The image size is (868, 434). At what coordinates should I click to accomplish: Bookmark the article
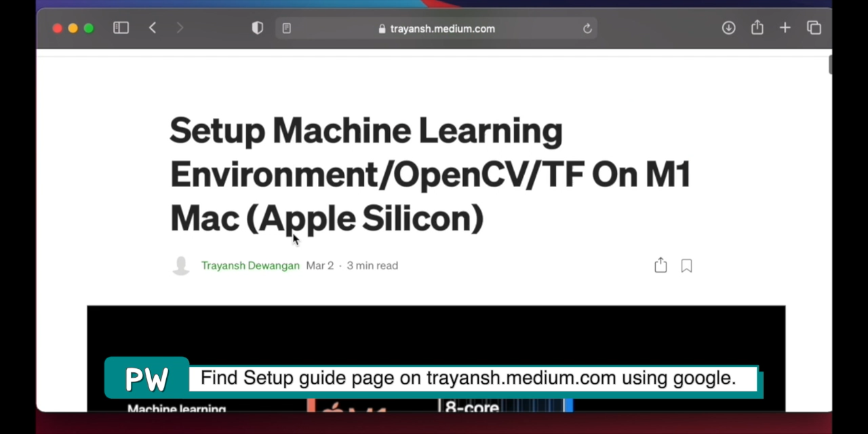pos(686,266)
